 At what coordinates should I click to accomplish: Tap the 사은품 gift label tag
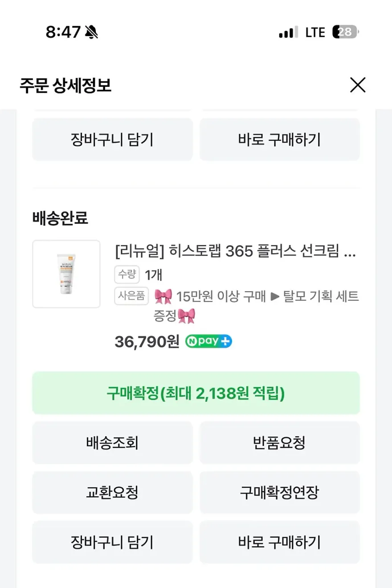pyautogui.click(x=131, y=296)
